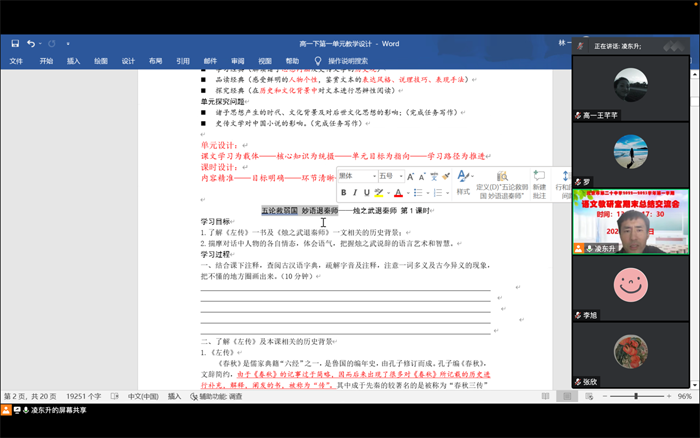
Task: Click the proofing book icon in status bar
Action: 115,396
